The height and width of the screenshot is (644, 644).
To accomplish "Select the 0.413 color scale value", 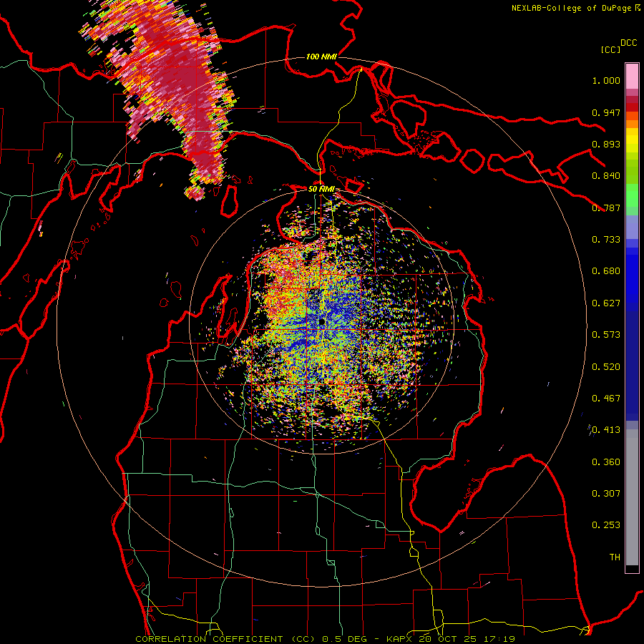I will [606, 430].
